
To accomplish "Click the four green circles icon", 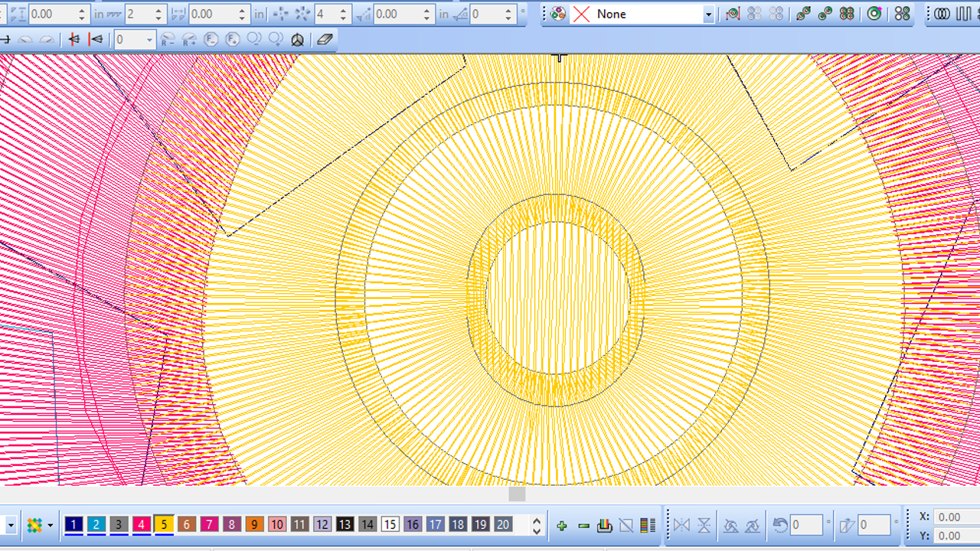I will 902,14.
